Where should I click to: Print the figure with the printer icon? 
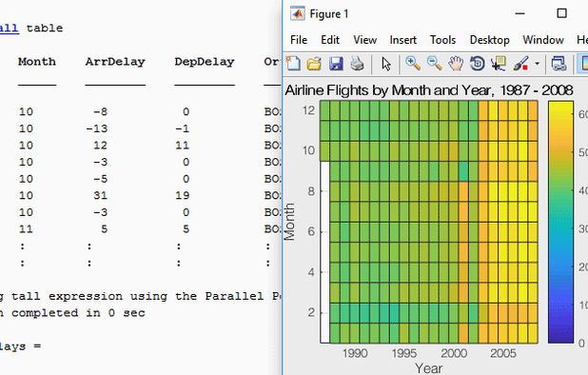(358, 64)
